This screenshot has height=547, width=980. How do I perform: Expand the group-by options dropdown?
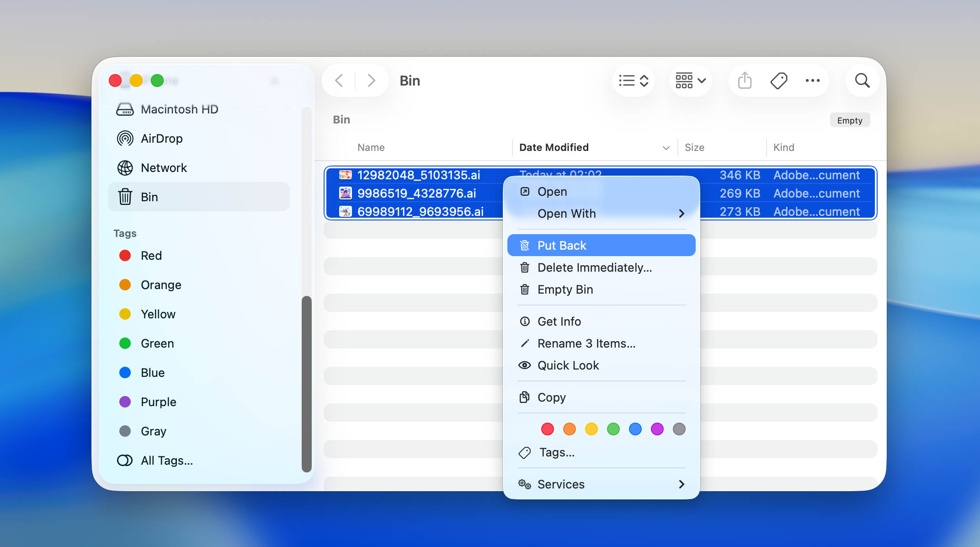tap(690, 80)
